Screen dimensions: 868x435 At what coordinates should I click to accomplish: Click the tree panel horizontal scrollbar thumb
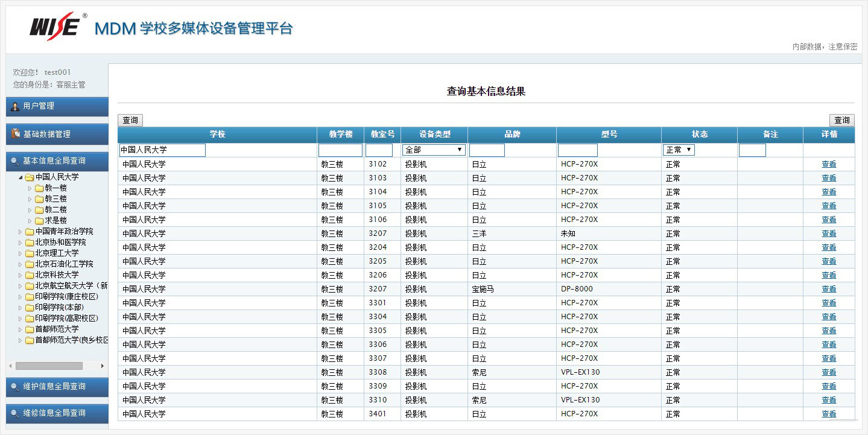pyautogui.click(x=49, y=366)
